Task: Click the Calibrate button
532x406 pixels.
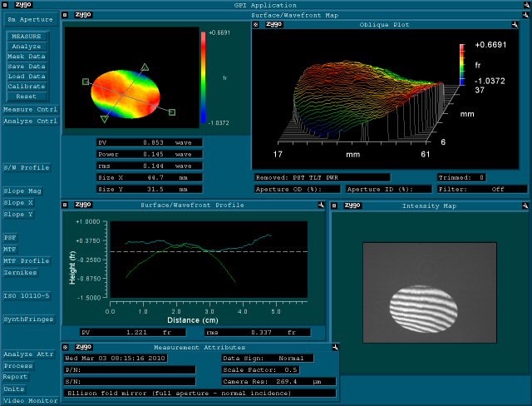Action: 27,86
